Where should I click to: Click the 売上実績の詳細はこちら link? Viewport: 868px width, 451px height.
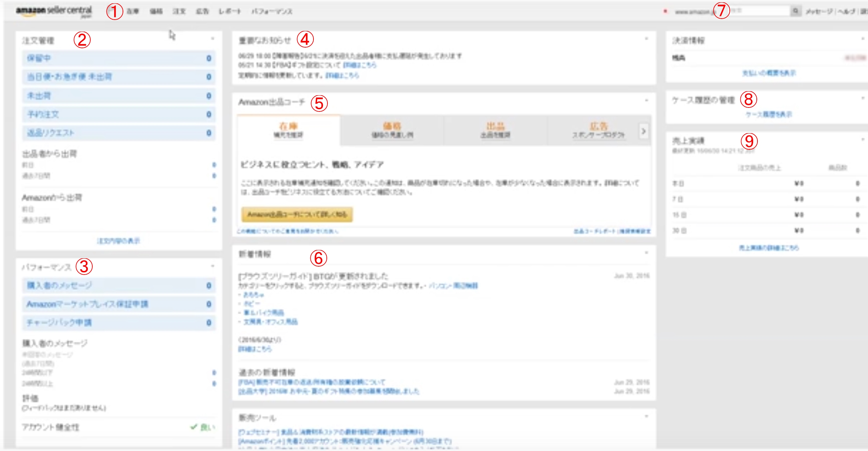[x=769, y=248]
